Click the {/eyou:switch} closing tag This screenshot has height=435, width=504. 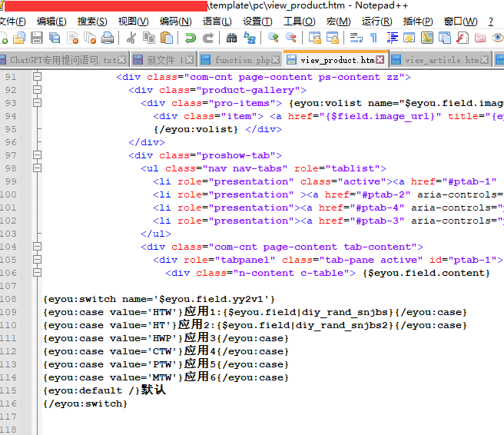(85, 403)
